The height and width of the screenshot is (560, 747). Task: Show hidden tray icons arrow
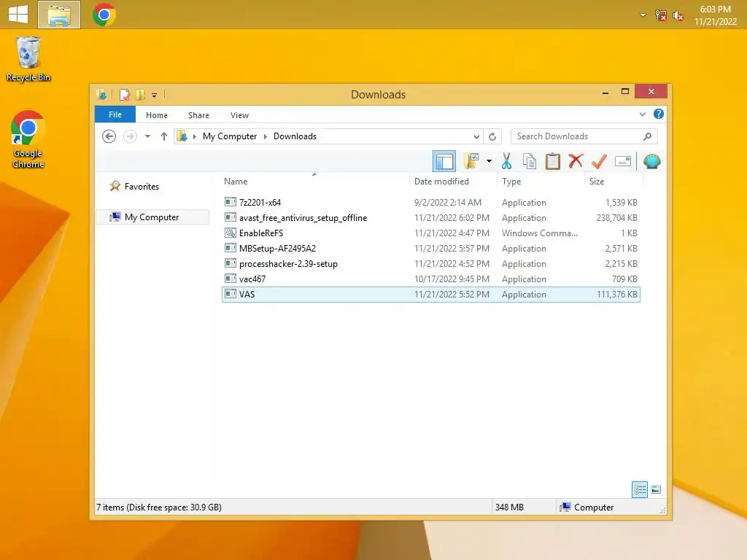click(x=643, y=15)
